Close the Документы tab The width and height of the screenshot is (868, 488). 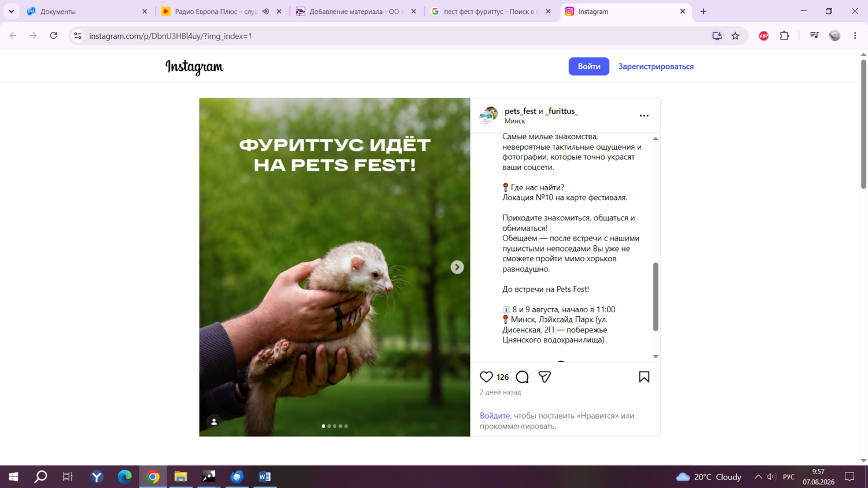[x=145, y=12]
